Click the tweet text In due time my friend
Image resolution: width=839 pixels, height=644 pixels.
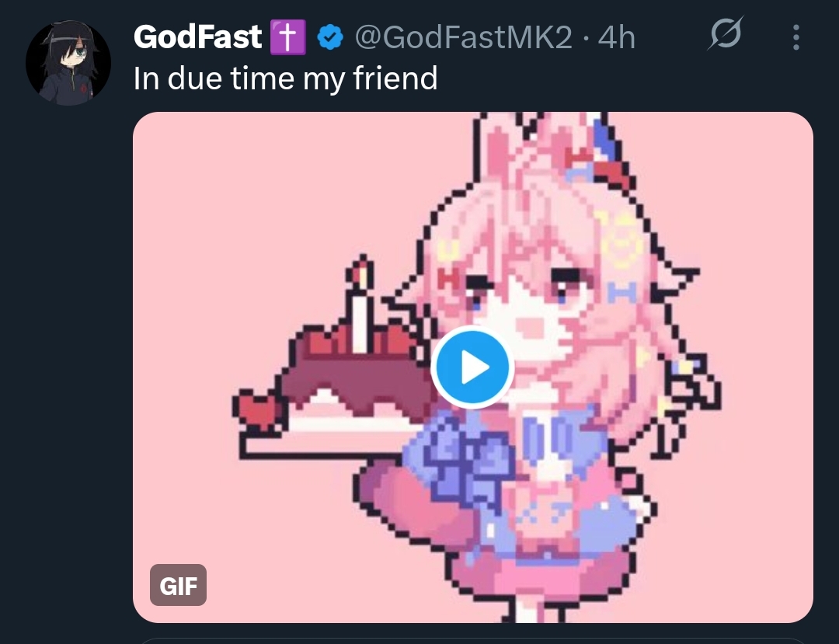[286, 78]
